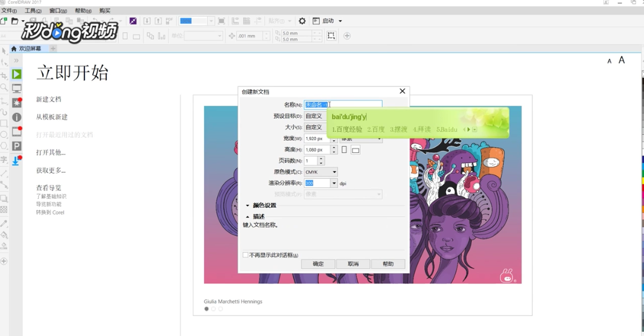Expand the 颜色设置 section
The width and height of the screenshot is (644, 336).
(x=247, y=205)
